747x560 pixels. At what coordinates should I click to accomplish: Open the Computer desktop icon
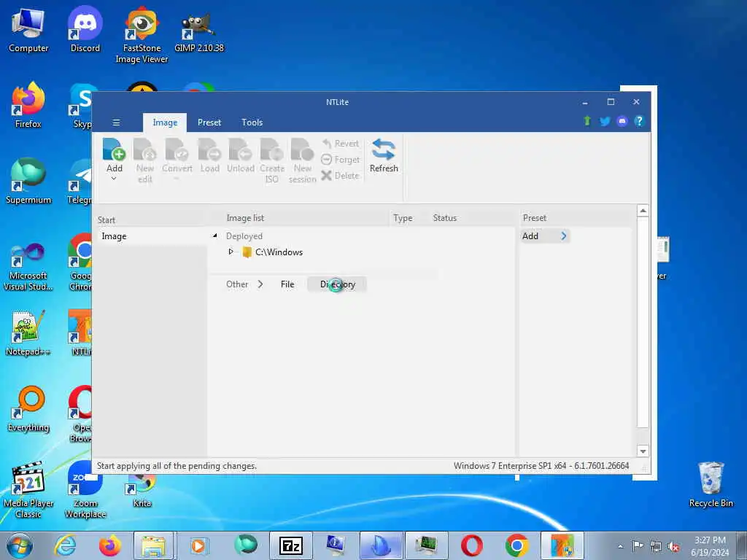pyautogui.click(x=28, y=31)
